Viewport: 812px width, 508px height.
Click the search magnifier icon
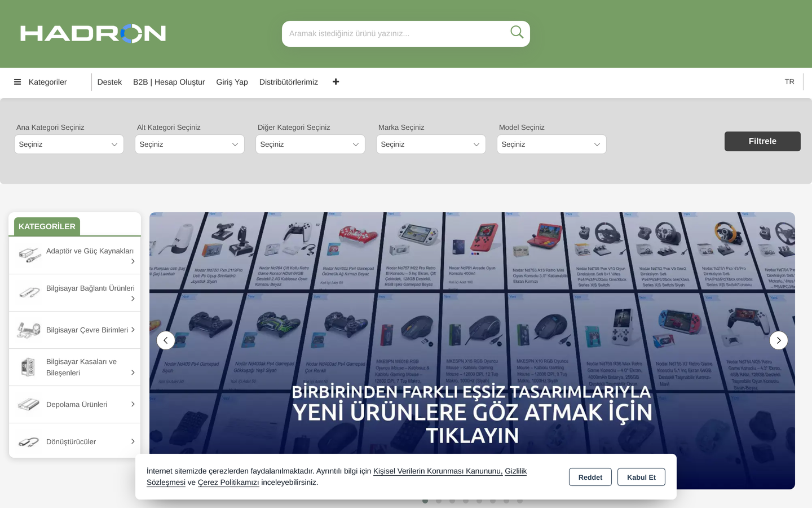pyautogui.click(x=517, y=32)
